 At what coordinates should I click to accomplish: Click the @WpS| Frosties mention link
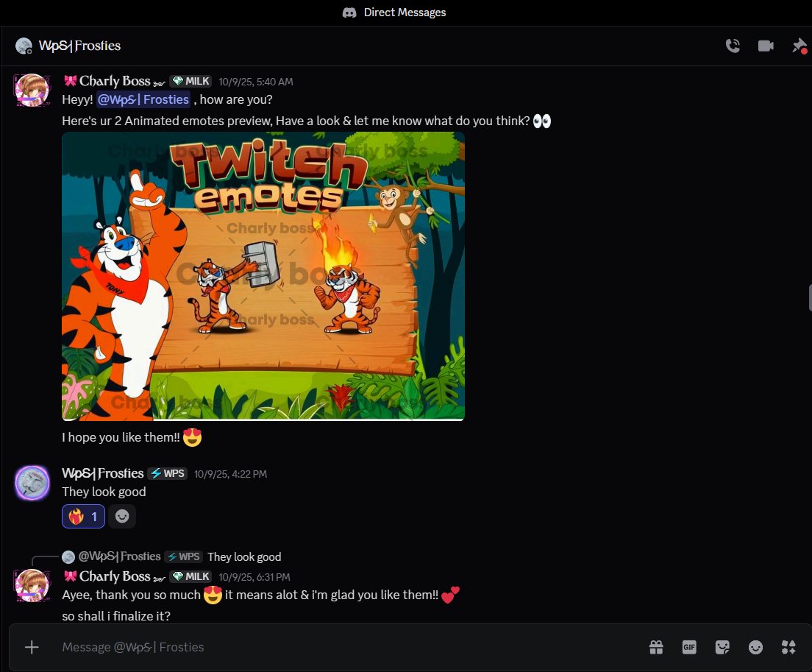[143, 99]
